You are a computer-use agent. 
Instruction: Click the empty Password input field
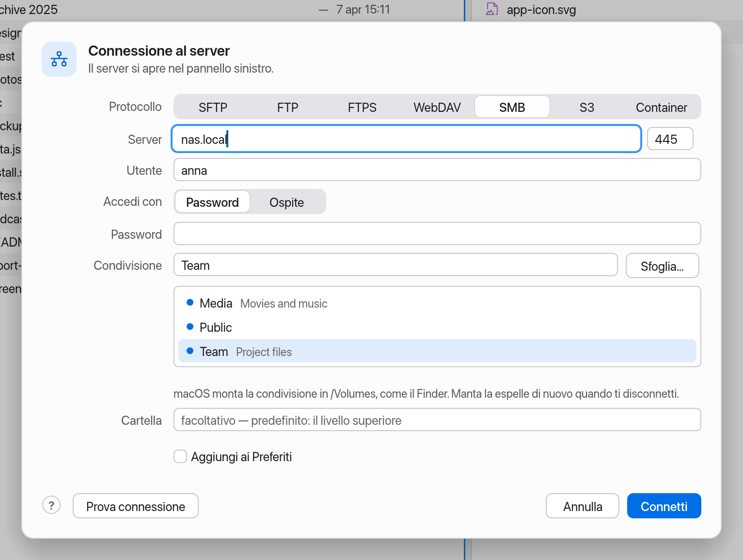[437, 234]
